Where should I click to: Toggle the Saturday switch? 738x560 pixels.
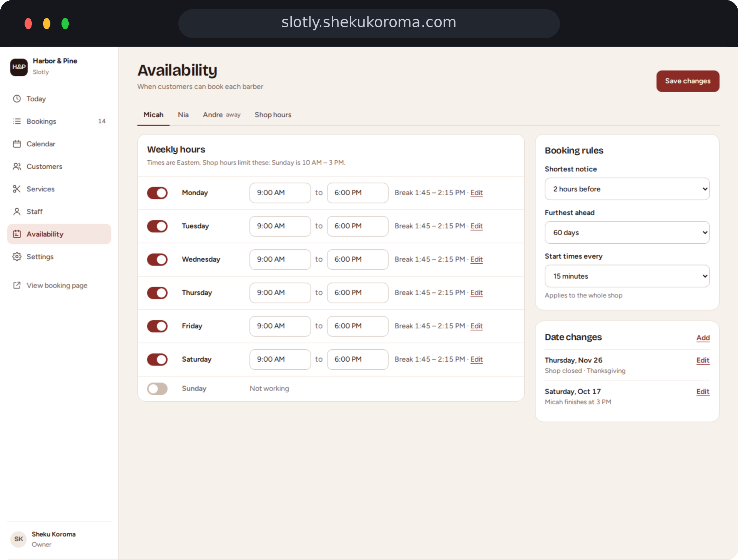tap(157, 359)
